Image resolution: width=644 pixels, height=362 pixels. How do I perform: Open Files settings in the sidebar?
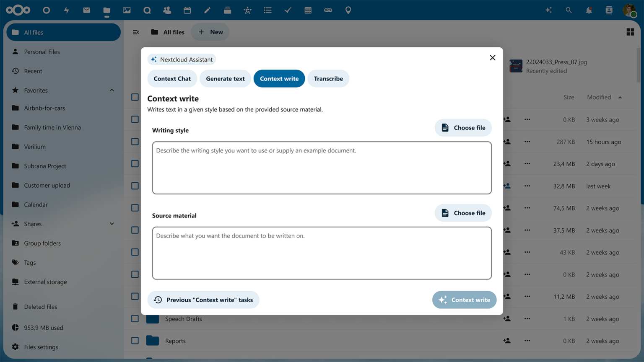(x=64, y=347)
